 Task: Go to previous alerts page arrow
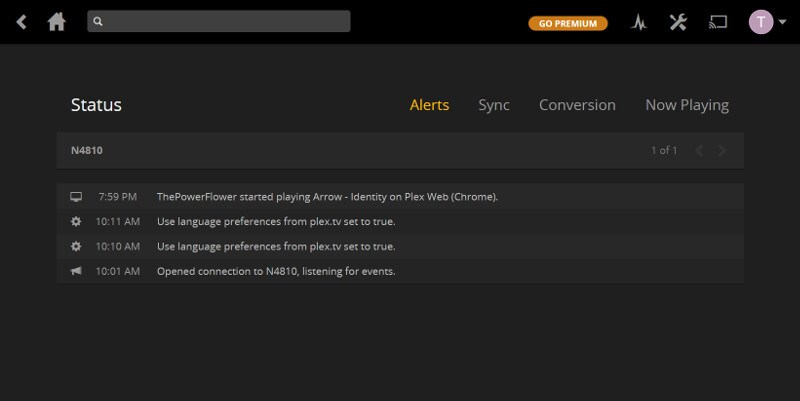pyautogui.click(x=699, y=151)
